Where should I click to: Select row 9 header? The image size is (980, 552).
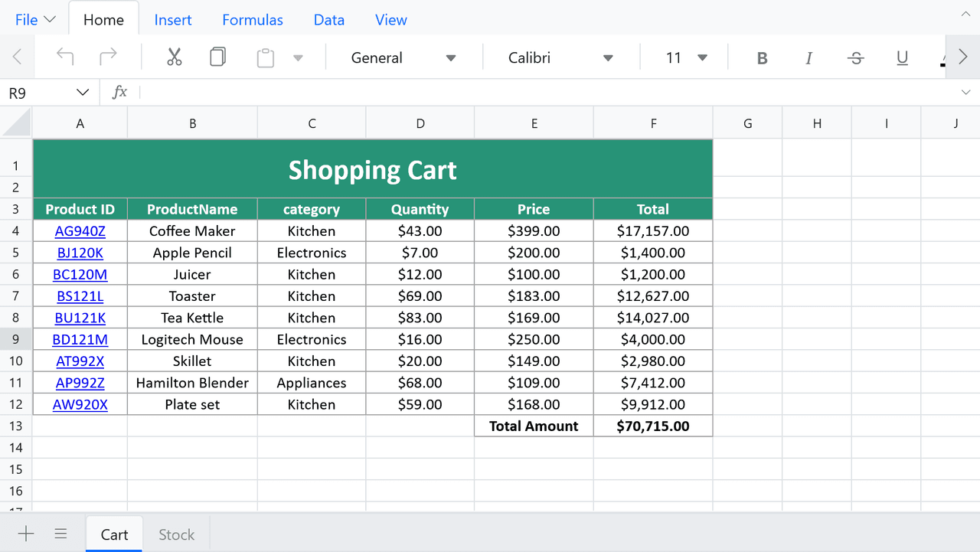pos(16,339)
